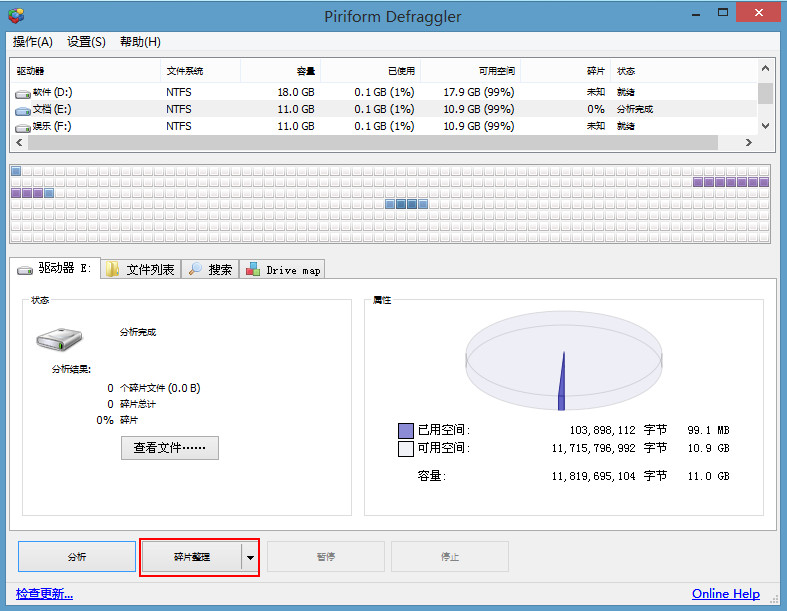Click the 11,819,695,104 capacity bytes value
The image size is (787, 611).
(x=593, y=476)
